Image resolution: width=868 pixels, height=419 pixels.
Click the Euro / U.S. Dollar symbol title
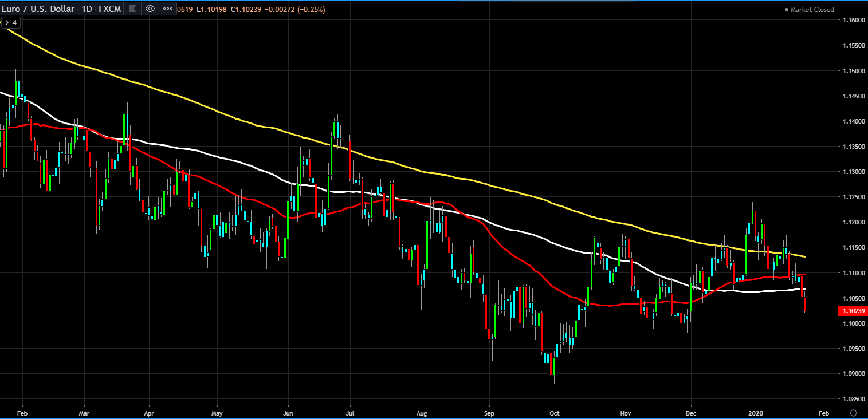click(x=37, y=9)
